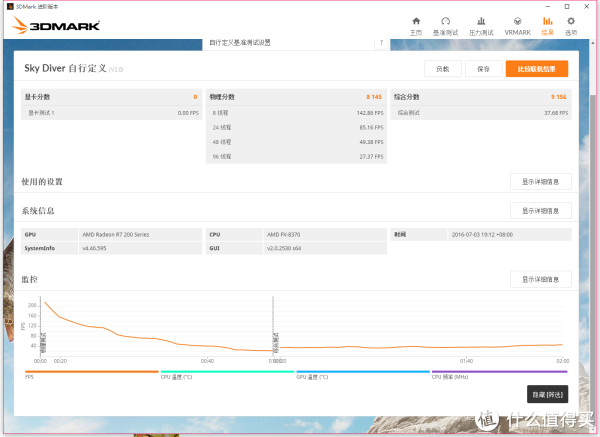Click the Save (保存) button

(484, 69)
